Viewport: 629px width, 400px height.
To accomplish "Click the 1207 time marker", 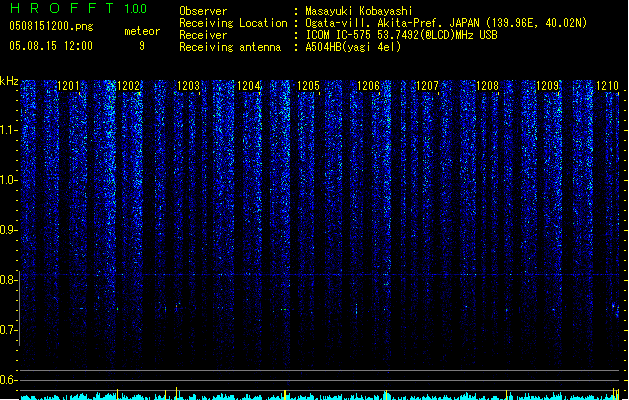I will [428, 86].
